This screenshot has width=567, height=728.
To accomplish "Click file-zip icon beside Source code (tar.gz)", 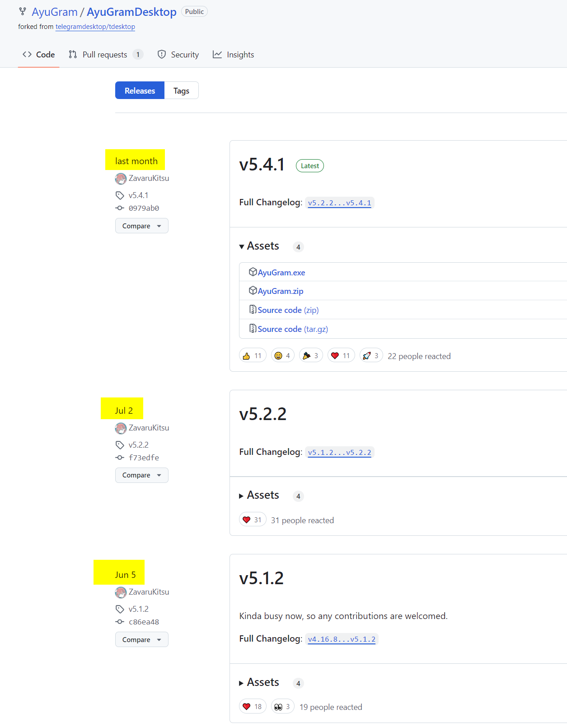I will pos(253,328).
